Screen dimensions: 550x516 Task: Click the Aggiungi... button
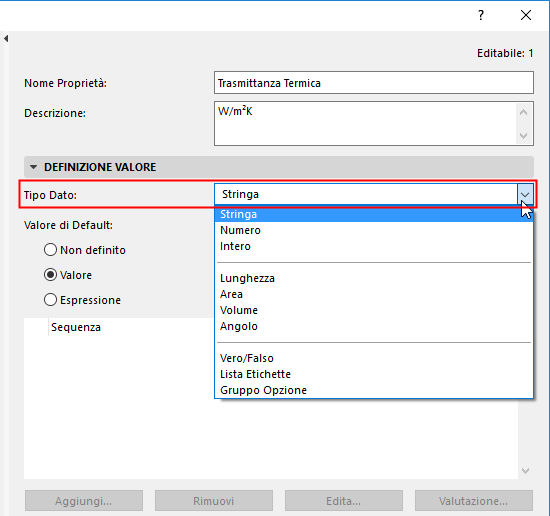click(84, 501)
